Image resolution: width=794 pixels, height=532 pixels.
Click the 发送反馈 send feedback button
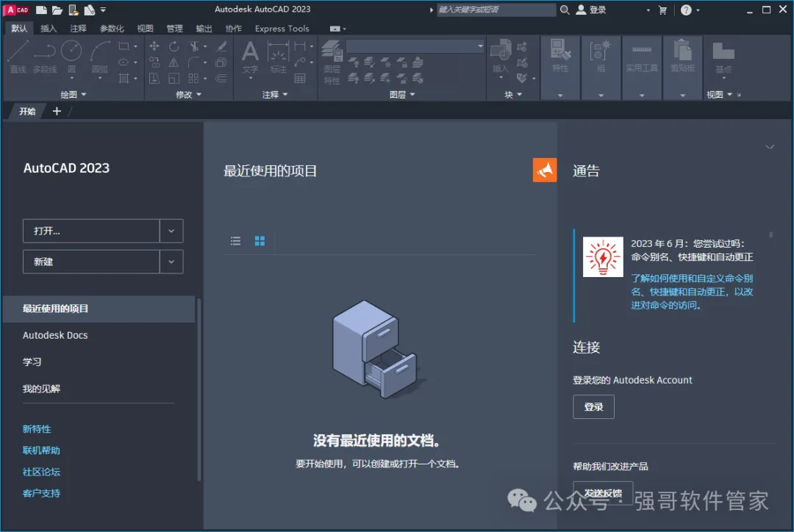pyautogui.click(x=603, y=493)
